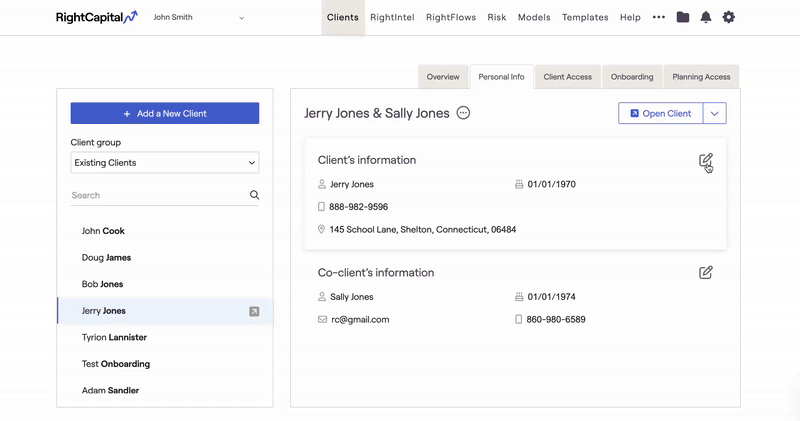The image size is (800, 421).
Task: Switch to the Onboarding tab
Action: click(632, 77)
